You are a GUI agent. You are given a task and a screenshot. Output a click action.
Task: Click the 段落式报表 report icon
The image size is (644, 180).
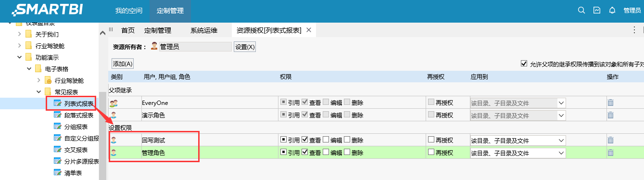[58, 115]
